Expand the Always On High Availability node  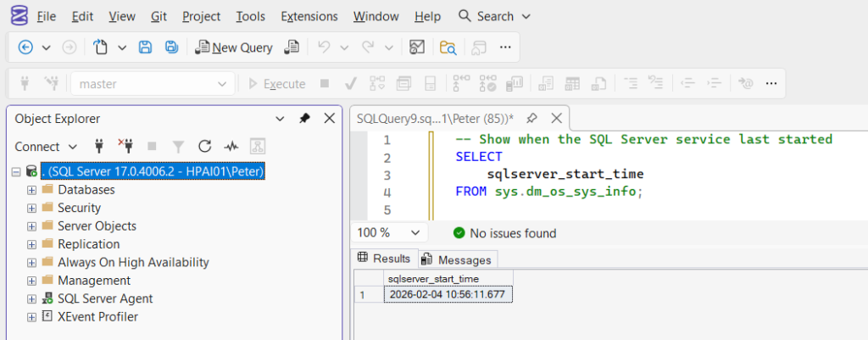31,263
